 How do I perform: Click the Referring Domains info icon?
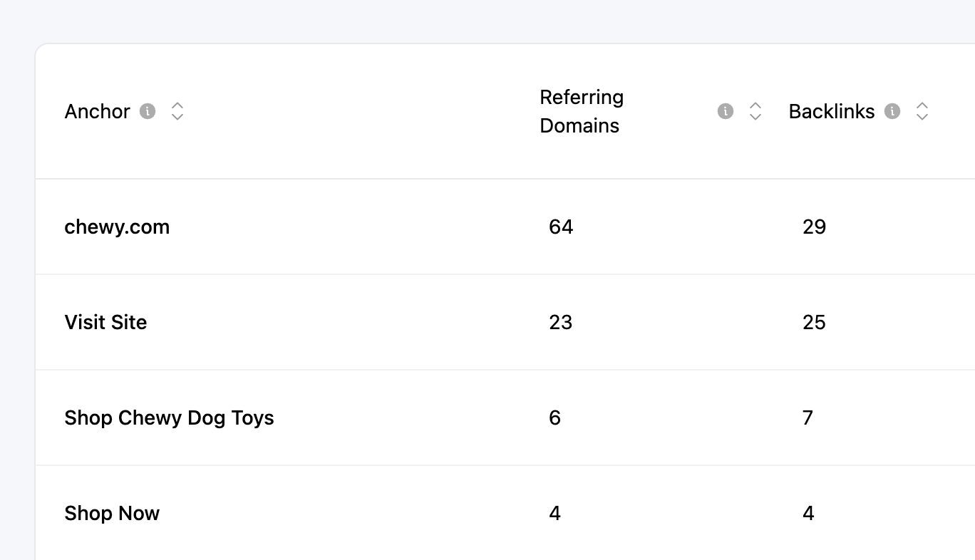pyautogui.click(x=726, y=111)
